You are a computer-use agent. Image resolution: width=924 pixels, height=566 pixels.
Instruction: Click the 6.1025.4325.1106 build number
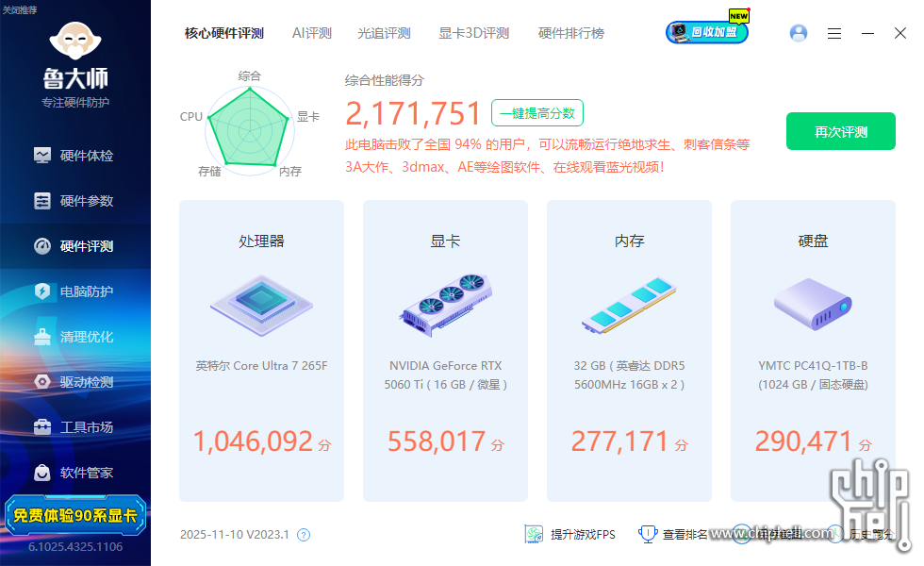75,547
